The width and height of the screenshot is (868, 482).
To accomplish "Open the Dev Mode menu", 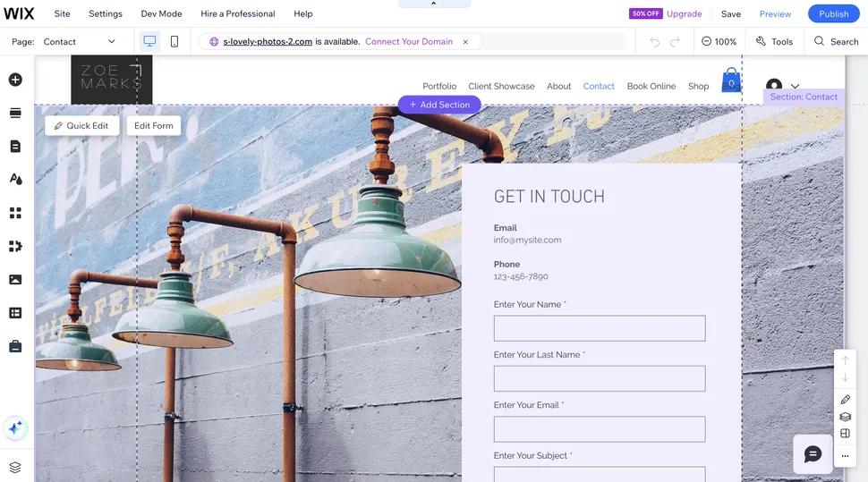I will pos(161,13).
